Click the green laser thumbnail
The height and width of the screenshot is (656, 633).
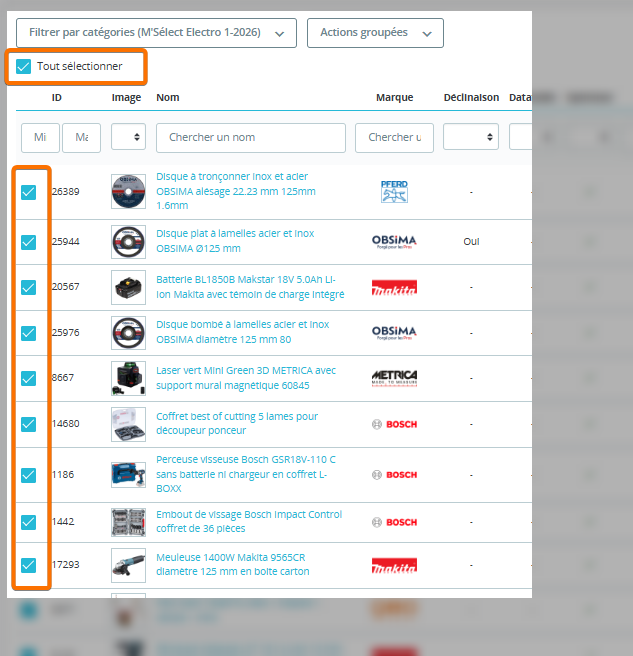coord(128,378)
